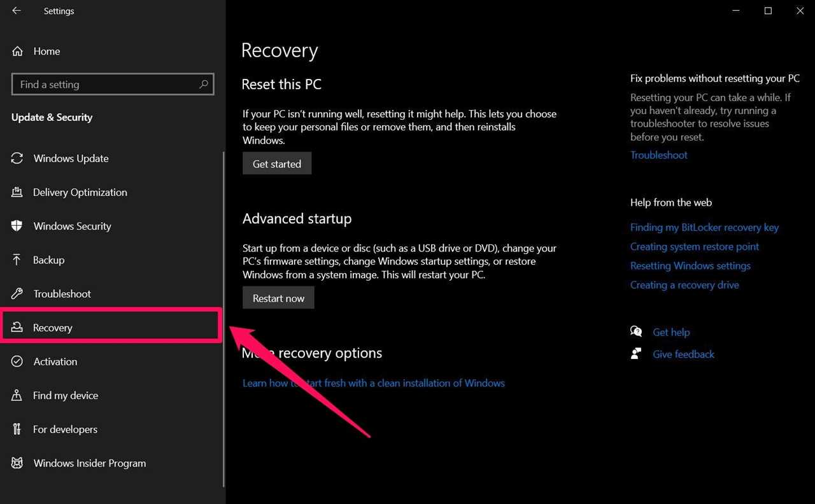Select Recovery in the sidebar
This screenshot has width=815, height=504.
[x=52, y=327]
